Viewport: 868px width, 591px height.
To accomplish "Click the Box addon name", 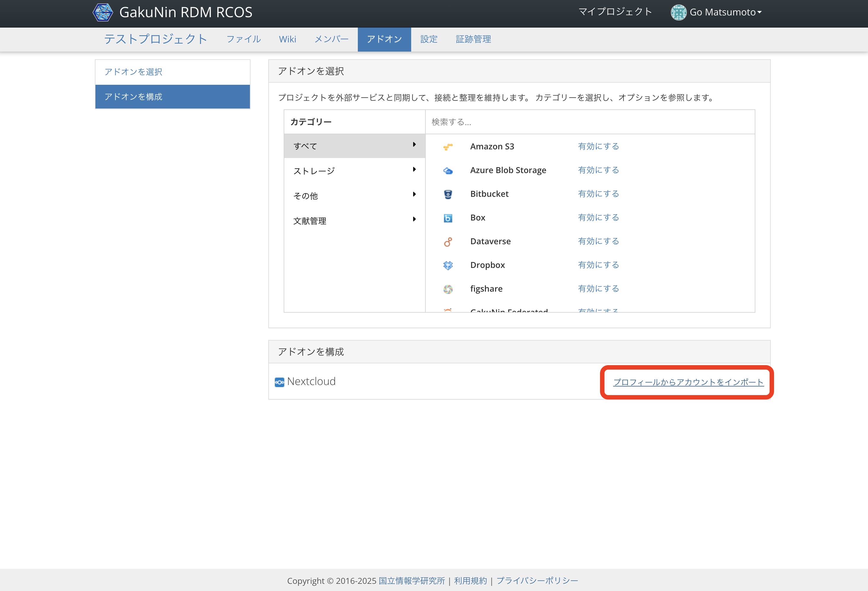I will (478, 218).
